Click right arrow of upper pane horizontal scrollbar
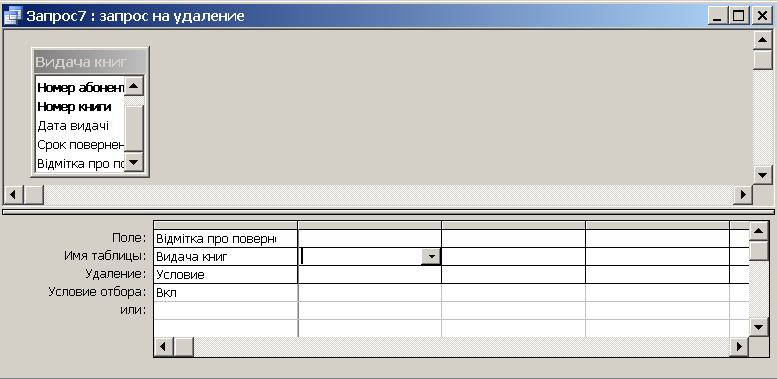Viewport: 777px width, 379px height. (743, 195)
